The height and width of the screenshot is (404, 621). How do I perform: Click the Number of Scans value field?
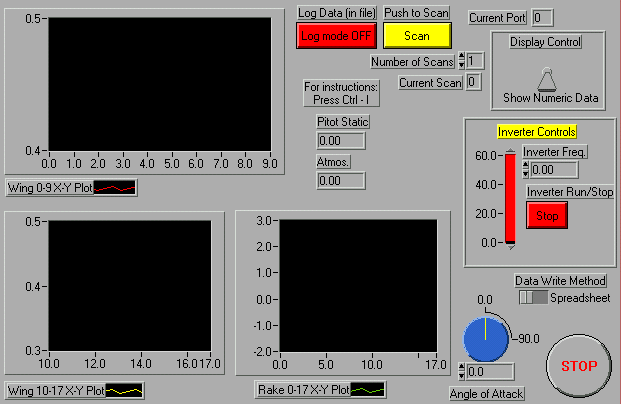[475, 61]
